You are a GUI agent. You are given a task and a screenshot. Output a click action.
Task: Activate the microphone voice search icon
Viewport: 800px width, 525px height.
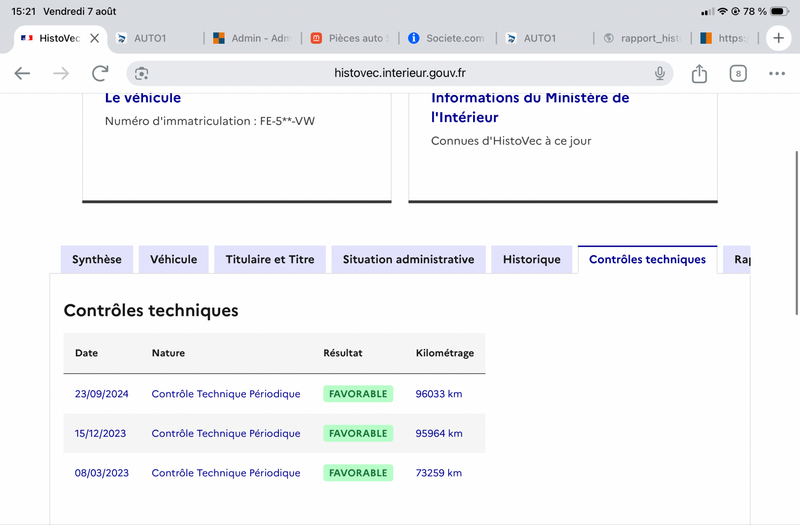pyautogui.click(x=660, y=73)
